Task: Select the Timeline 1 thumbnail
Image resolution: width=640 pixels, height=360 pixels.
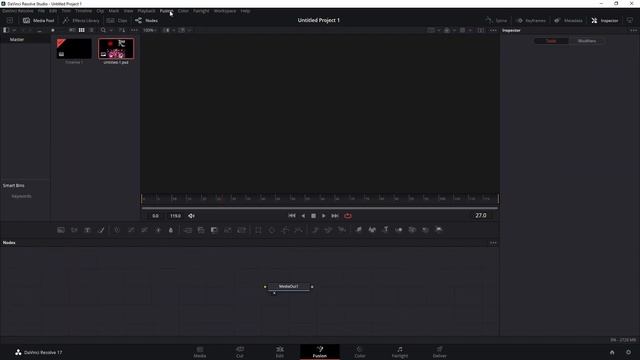Action: (74, 49)
